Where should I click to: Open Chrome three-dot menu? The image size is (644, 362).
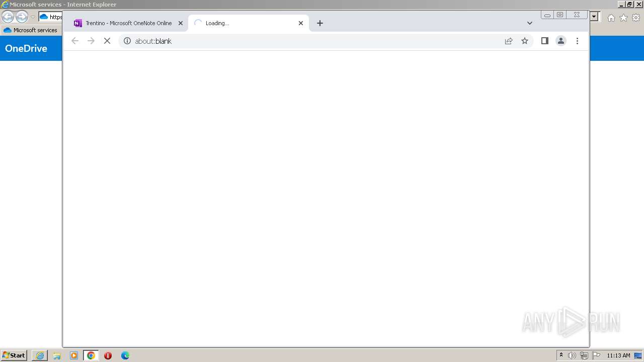coord(577,41)
